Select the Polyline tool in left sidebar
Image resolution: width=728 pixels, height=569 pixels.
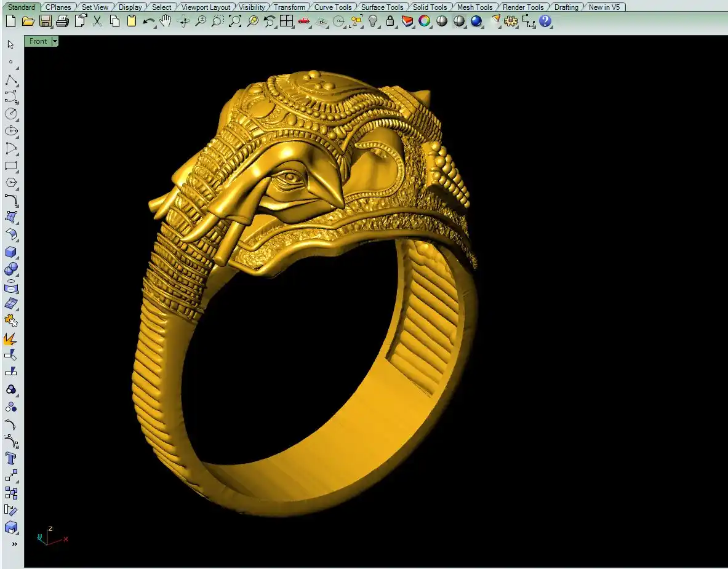click(x=11, y=81)
